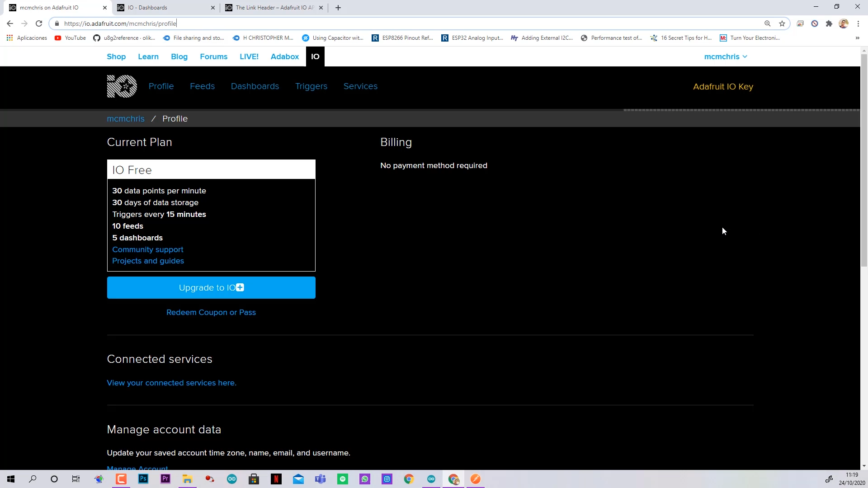The width and height of the screenshot is (868, 488).
Task: Click the Chrome tabs extension icon
Action: [800, 23]
